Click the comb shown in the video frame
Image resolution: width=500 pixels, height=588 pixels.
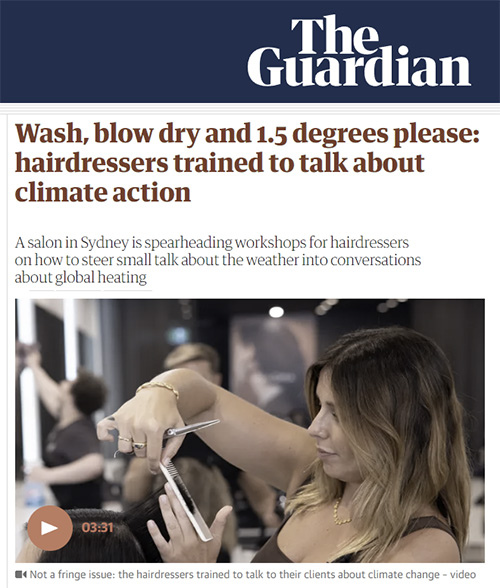pyautogui.click(x=185, y=501)
